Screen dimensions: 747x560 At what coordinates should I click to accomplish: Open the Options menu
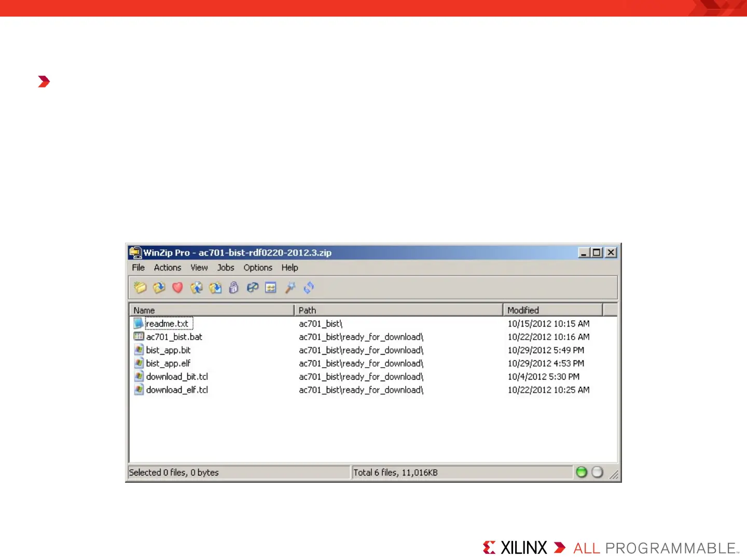[x=258, y=268]
